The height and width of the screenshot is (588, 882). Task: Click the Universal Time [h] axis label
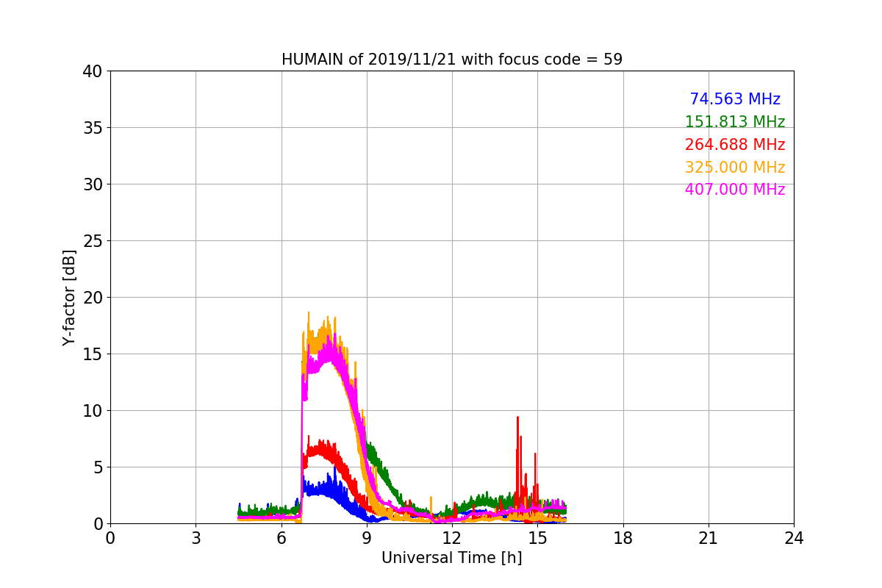pyautogui.click(x=451, y=558)
